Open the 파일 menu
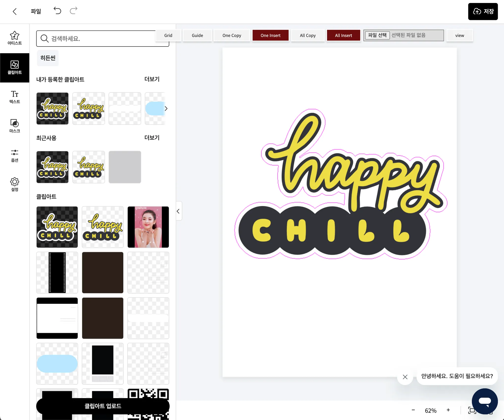Viewport: 504px width, 420px height. (x=36, y=11)
